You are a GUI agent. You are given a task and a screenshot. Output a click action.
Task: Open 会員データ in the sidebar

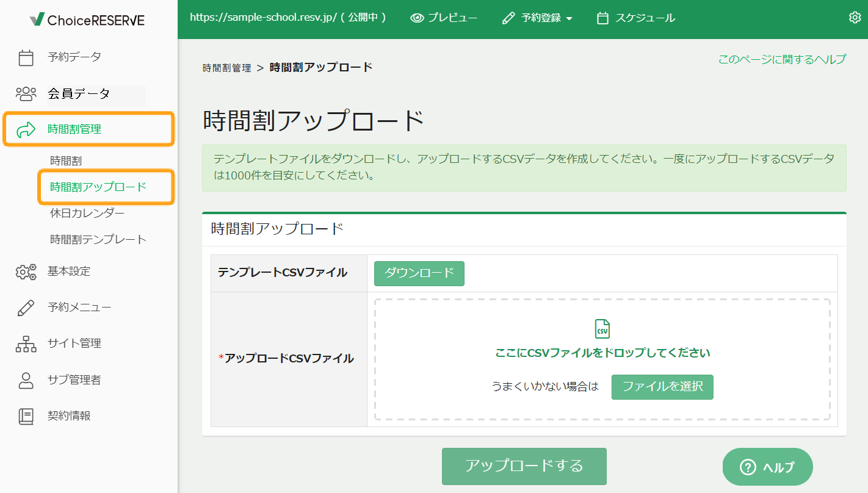pos(79,93)
